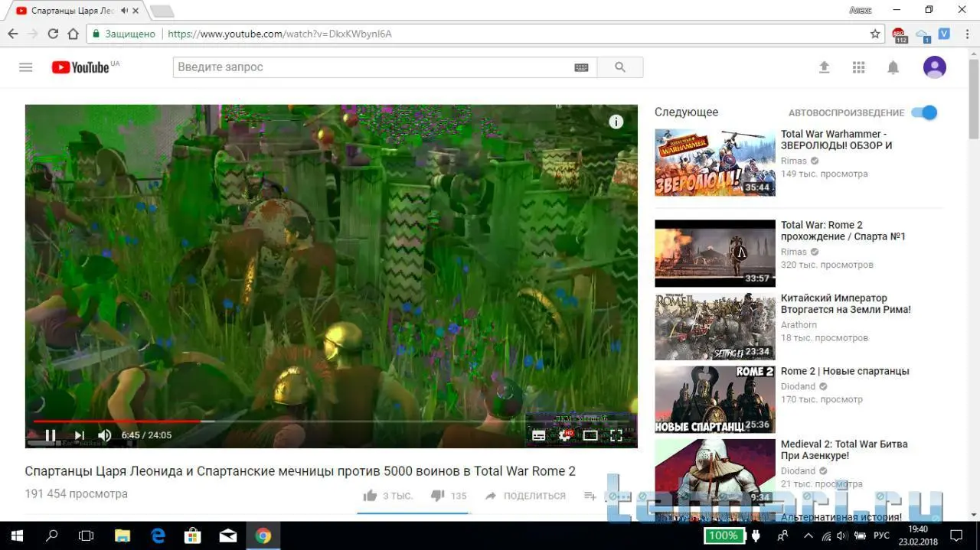Open Microsoft Store from taskbar

[x=193, y=535]
